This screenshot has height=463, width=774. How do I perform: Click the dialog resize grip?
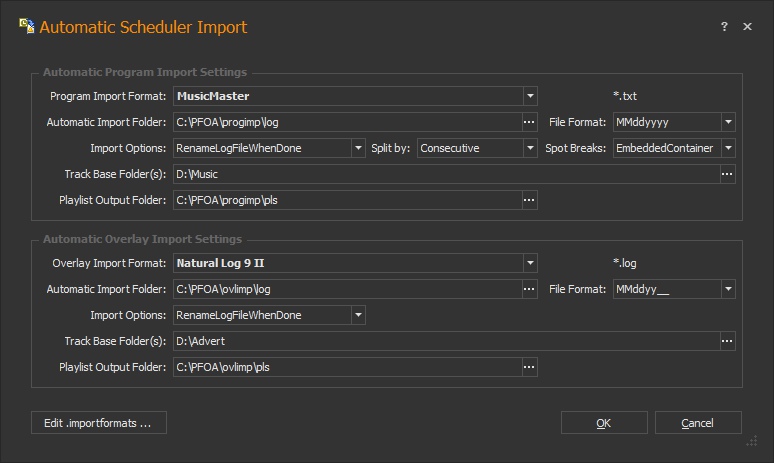pos(752,441)
